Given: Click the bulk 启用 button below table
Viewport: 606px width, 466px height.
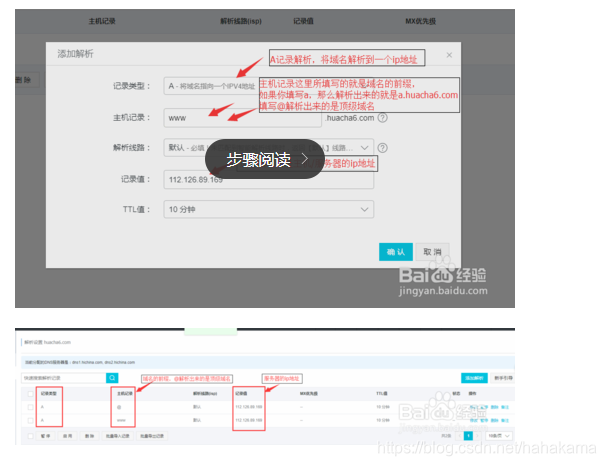Looking at the screenshot, I should click(x=67, y=436).
